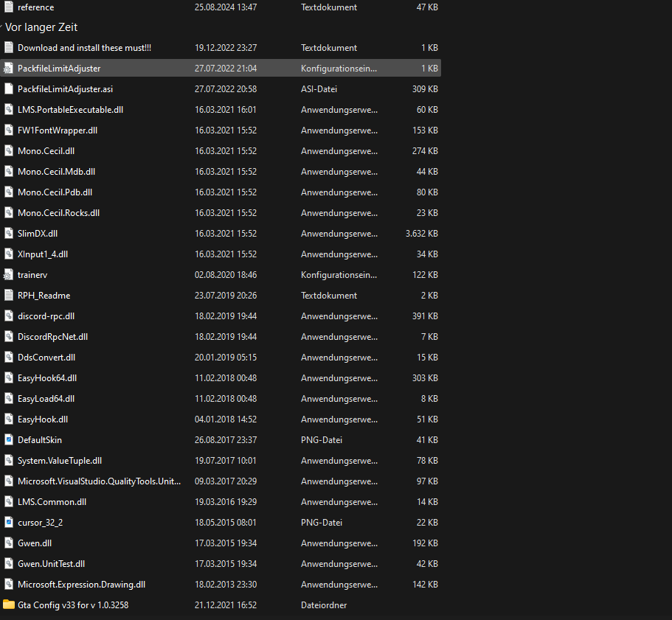Select file name 'DdsConvert.dll'
The height and width of the screenshot is (620, 672).
tap(46, 357)
